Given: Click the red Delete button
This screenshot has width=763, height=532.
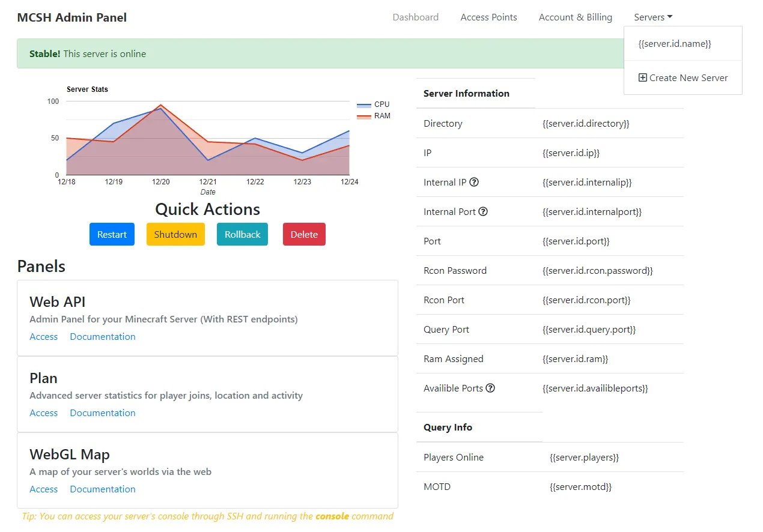Looking at the screenshot, I should tap(304, 235).
